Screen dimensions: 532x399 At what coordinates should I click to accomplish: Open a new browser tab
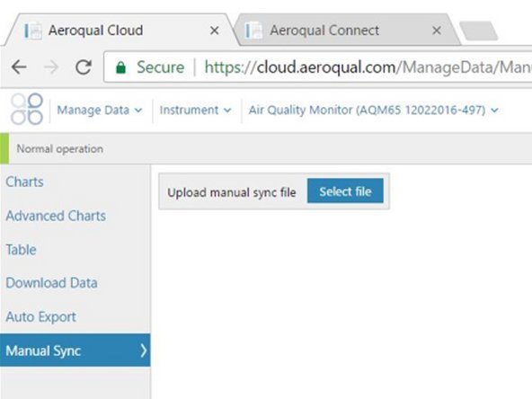[479, 31]
